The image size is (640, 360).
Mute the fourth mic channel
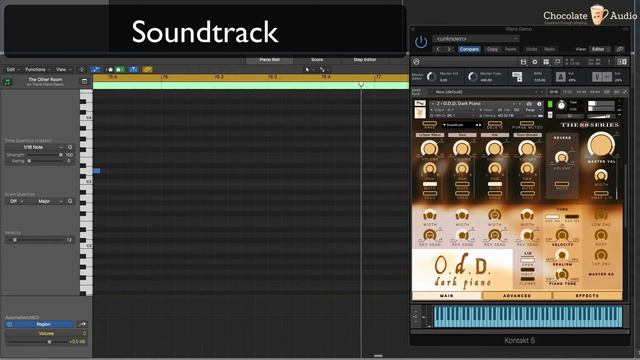coord(527,185)
